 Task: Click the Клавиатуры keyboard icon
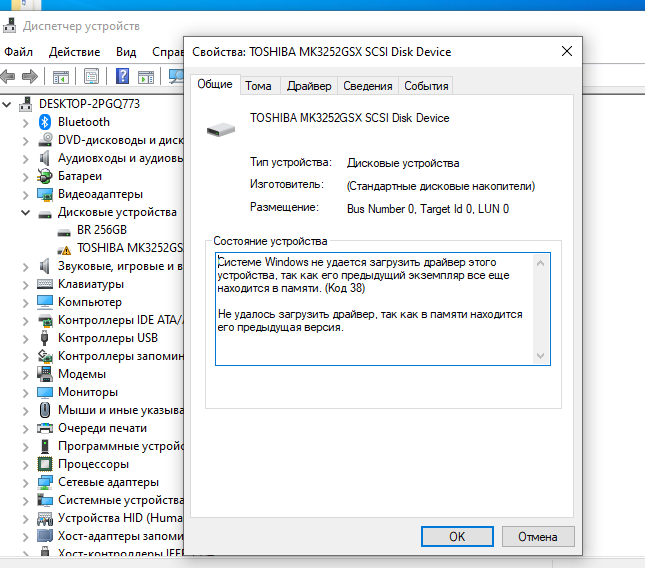click(45, 284)
